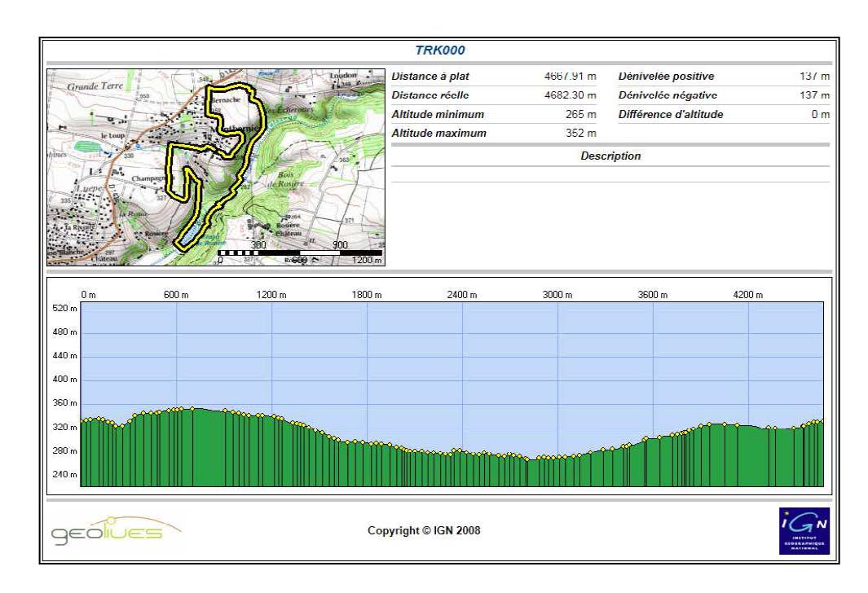Click the 600 m label on the profile's distance axis
The height and width of the screenshot is (593, 868).
pyautogui.click(x=176, y=295)
